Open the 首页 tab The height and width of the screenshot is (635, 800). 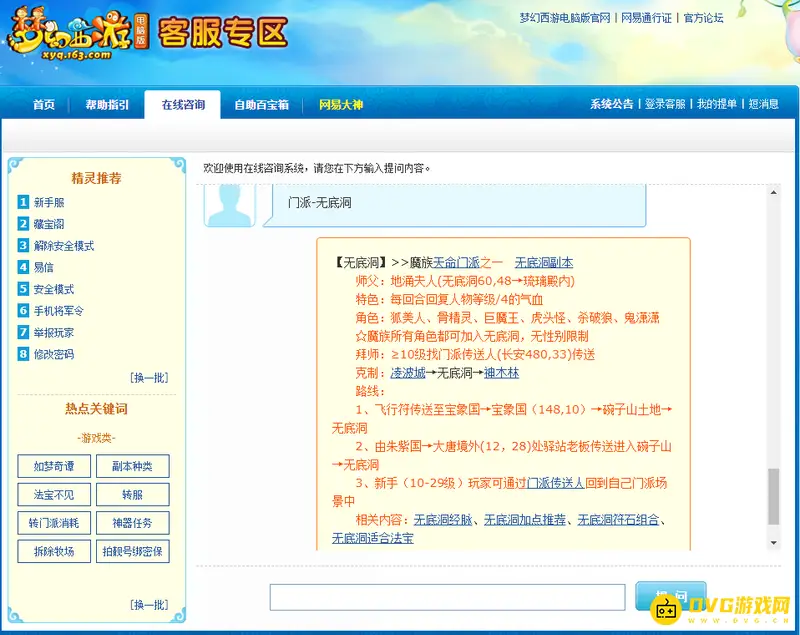pyautogui.click(x=44, y=105)
